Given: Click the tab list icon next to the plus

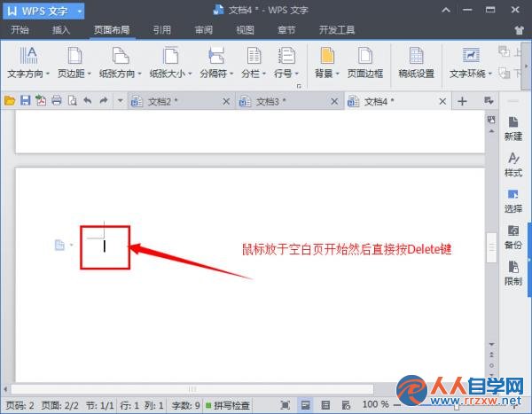Looking at the screenshot, I should [x=489, y=101].
